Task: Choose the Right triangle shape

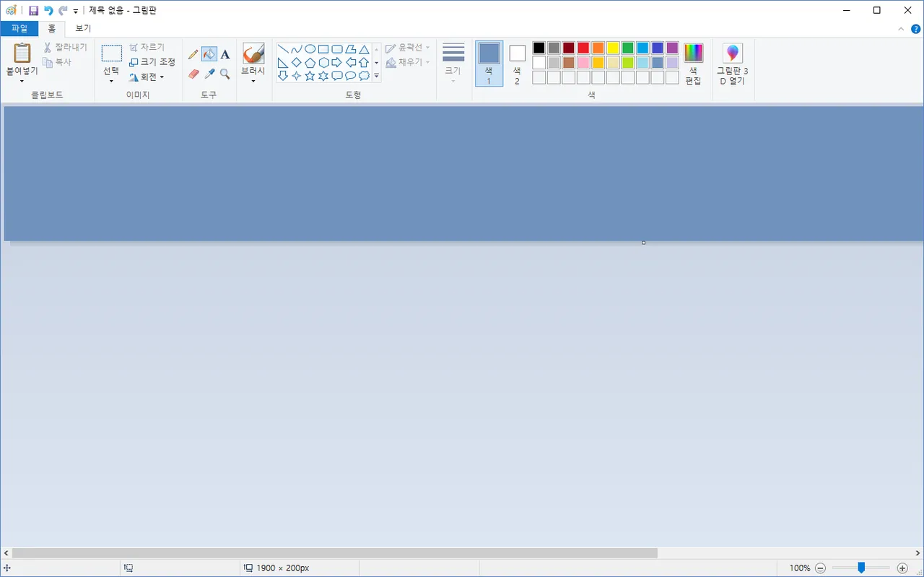Action: (x=283, y=63)
